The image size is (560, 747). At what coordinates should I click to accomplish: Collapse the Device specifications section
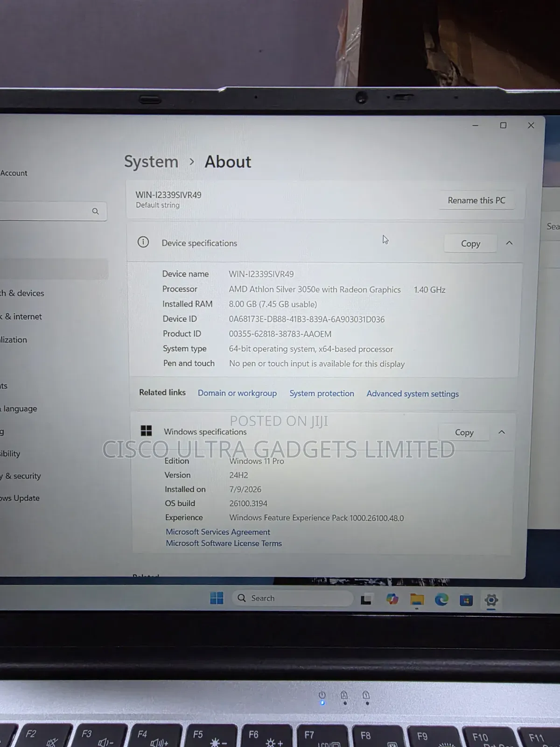509,243
